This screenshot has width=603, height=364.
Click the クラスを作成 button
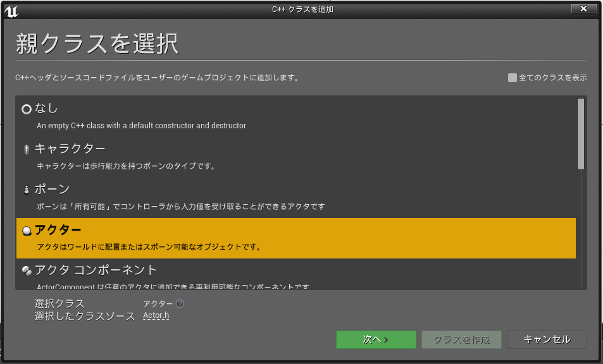461,339
